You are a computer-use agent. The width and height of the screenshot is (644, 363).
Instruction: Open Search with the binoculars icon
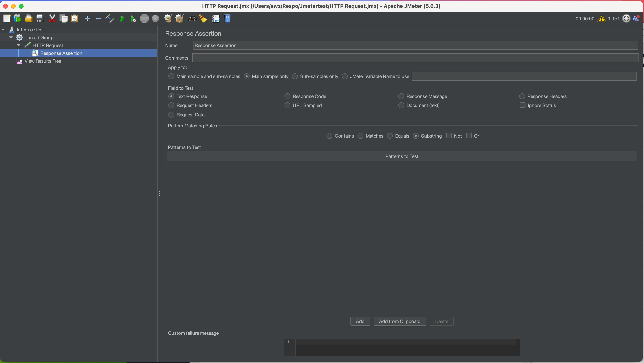[192, 18]
